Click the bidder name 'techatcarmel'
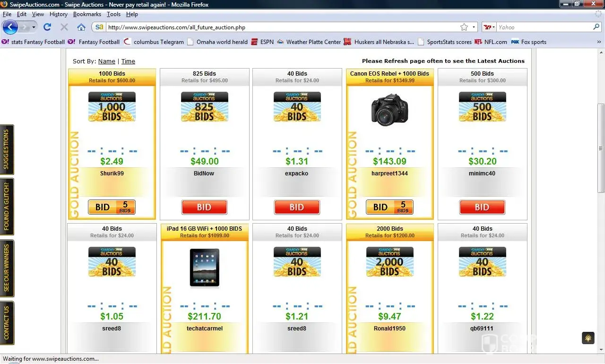 (x=205, y=329)
